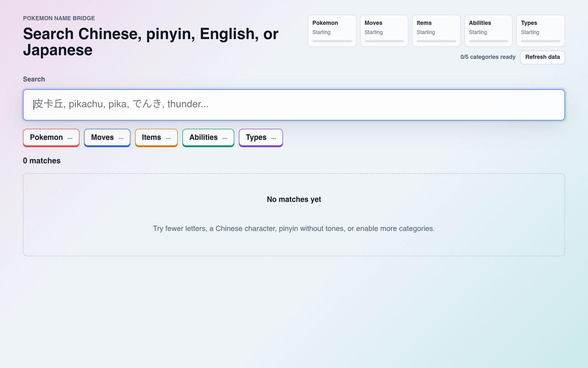The height and width of the screenshot is (368, 588).
Task: Click the Refresh data button
Action: coord(542,57)
